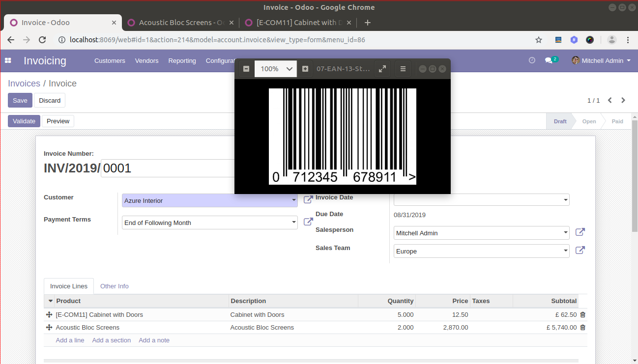Go back in Chrome browser
The width and height of the screenshot is (638, 364).
click(11, 40)
